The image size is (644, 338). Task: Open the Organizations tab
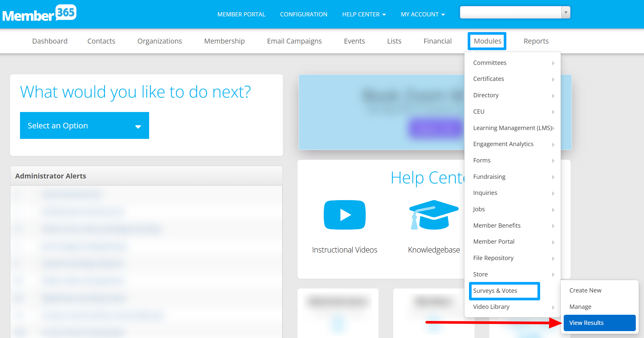click(160, 41)
